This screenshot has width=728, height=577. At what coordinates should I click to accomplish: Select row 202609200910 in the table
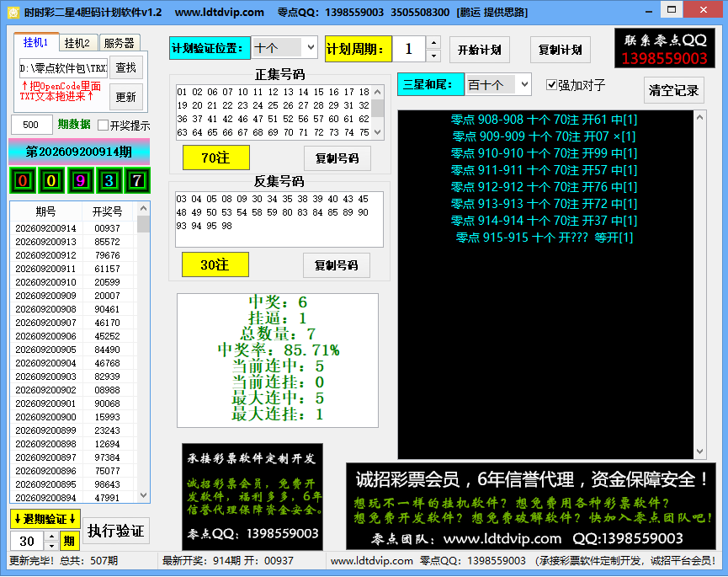point(73,282)
